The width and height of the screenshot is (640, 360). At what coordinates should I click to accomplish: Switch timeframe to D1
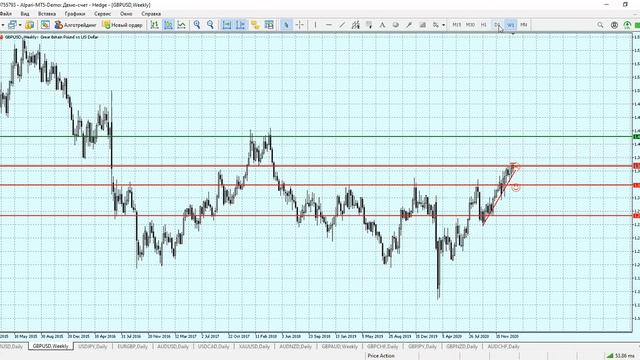pos(497,25)
